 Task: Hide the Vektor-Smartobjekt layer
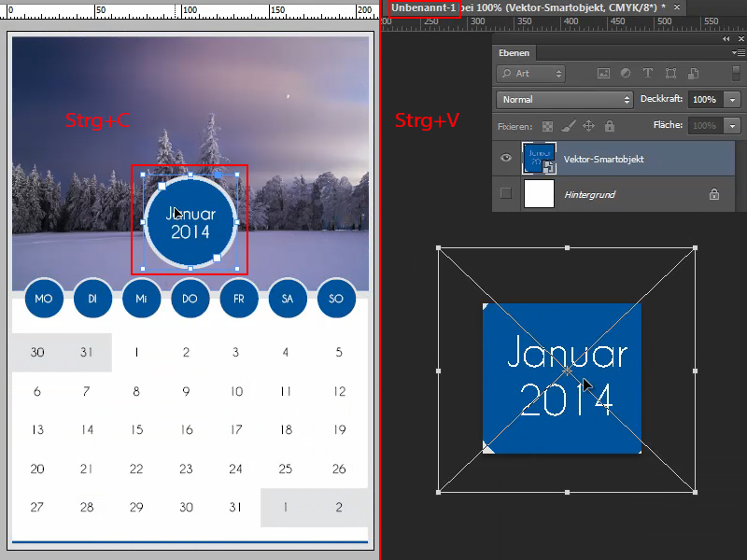[x=506, y=159]
